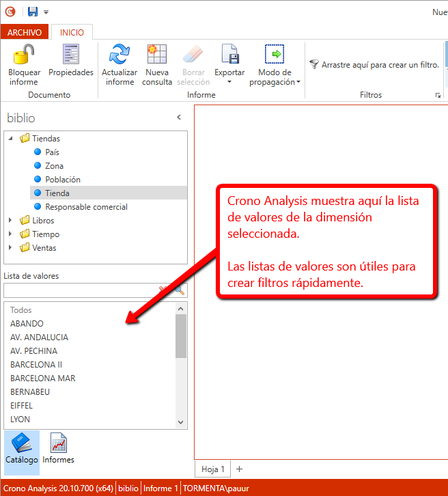
Task: Select the INICIO ribbon tab
Action: click(x=72, y=33)
